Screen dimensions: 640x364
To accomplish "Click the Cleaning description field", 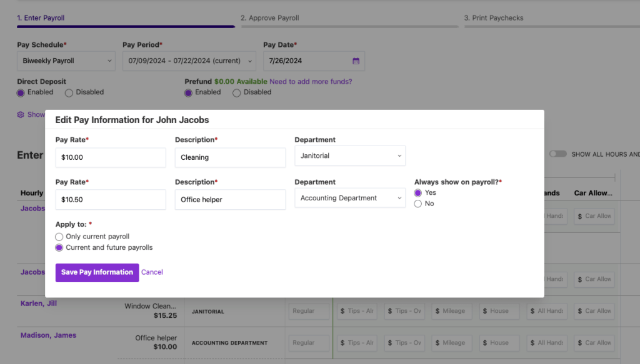I will tap(230, 157).
